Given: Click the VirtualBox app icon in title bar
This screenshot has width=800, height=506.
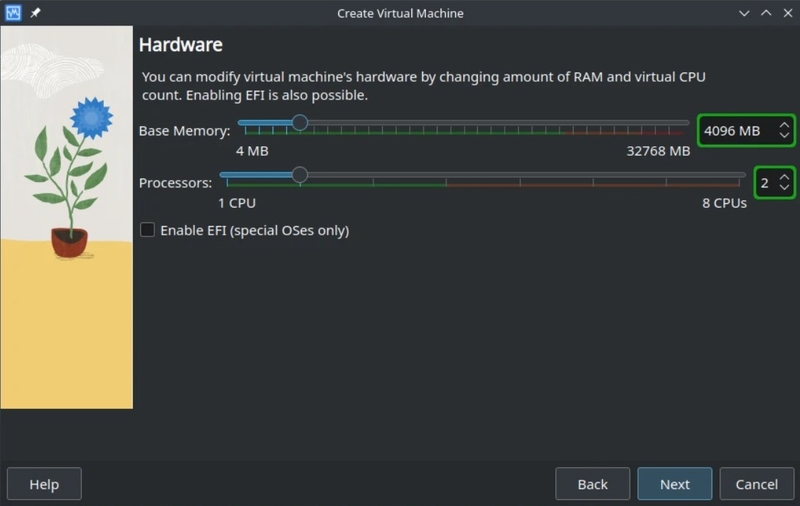Looking at the screenshot, I should click(x=13, y=13).
